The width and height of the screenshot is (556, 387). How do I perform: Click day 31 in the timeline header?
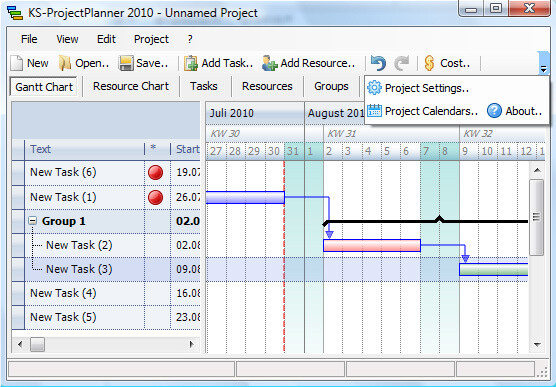(x=294, y=151)
